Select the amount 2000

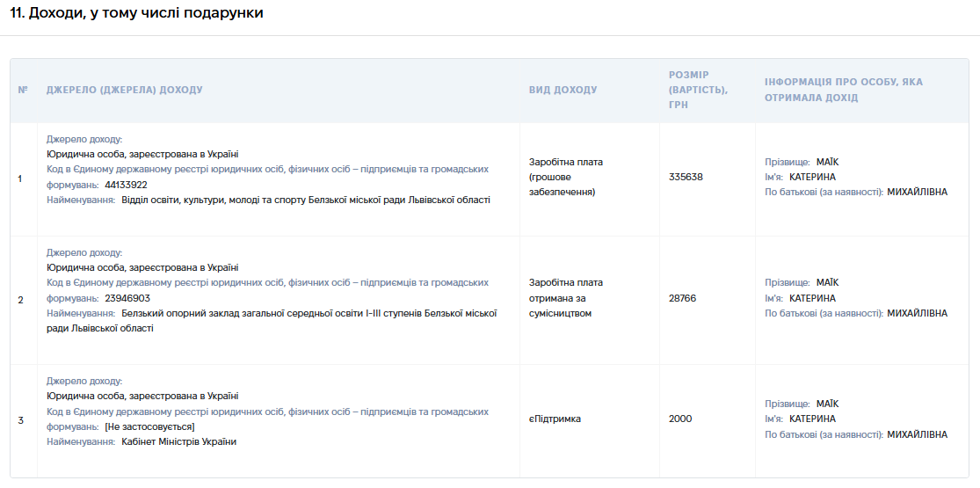coord(680,419)
